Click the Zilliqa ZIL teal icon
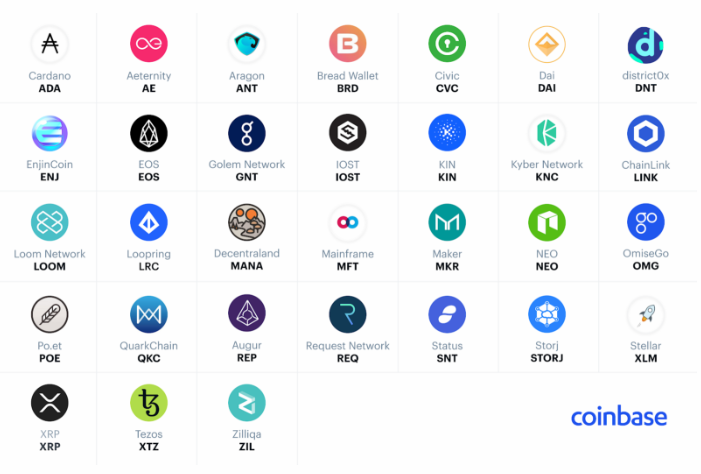Viewport: 701px width, 474px height. coord(247,403)
